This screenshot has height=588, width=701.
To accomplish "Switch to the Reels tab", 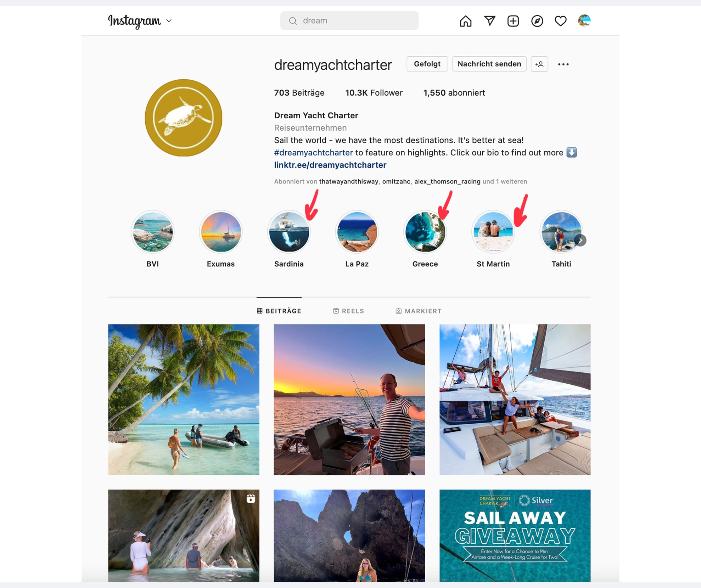I will coord(348,311).
